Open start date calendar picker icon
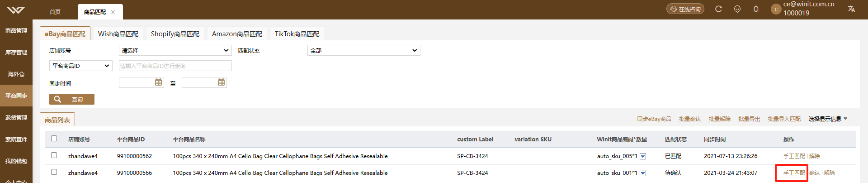The height and width of the screenshot is (183, 868). pos(158,82)
